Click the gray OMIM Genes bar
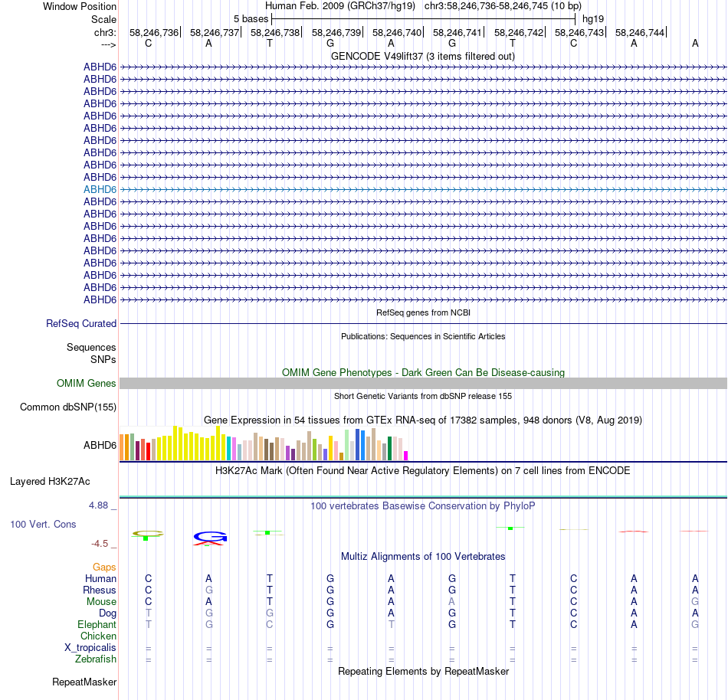 tap(423, 383)
